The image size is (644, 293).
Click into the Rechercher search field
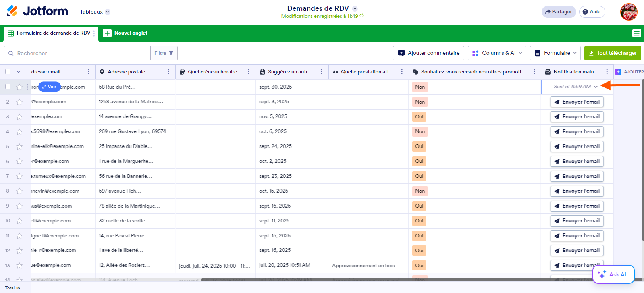[x=77, y=53]
